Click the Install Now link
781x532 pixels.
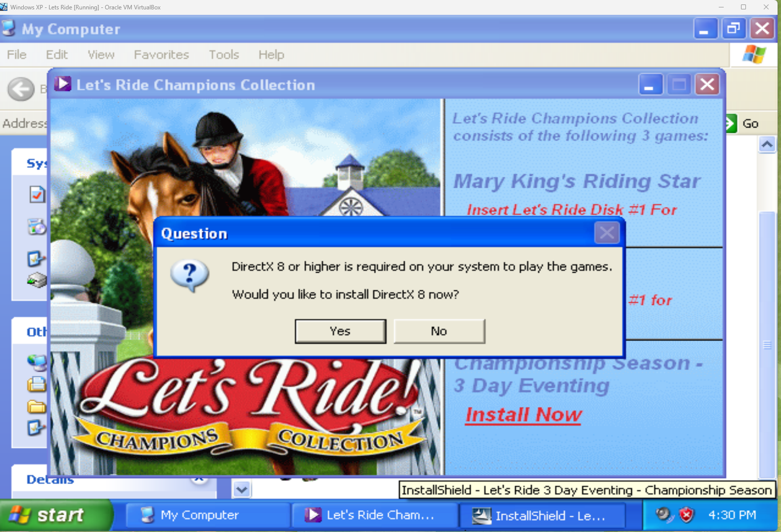pos(524,415)
